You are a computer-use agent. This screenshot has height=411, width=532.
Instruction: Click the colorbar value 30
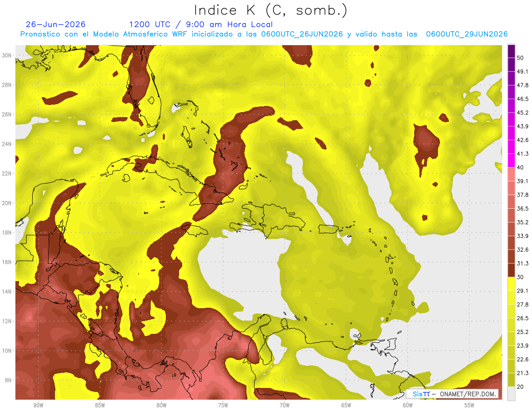coord(520,277)
